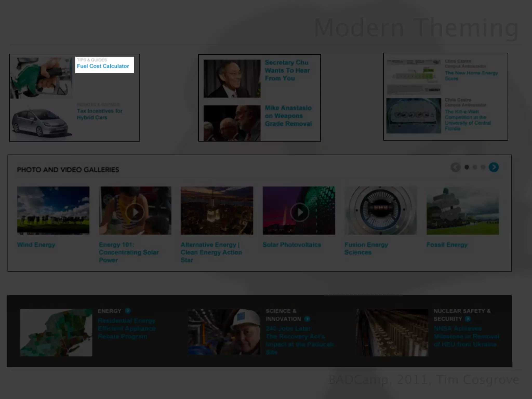
Task: Select the second gallery pagination dot
Action: pos(475,167)
